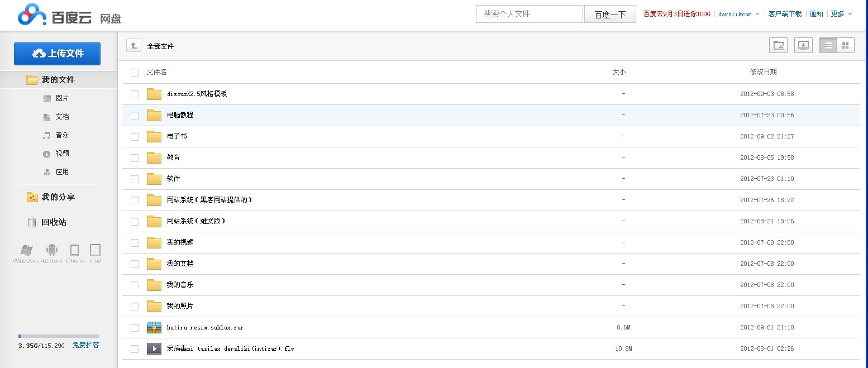Click the Android client icon
The width and height of the screenshot is (868, 368).
tap(51, 254)
